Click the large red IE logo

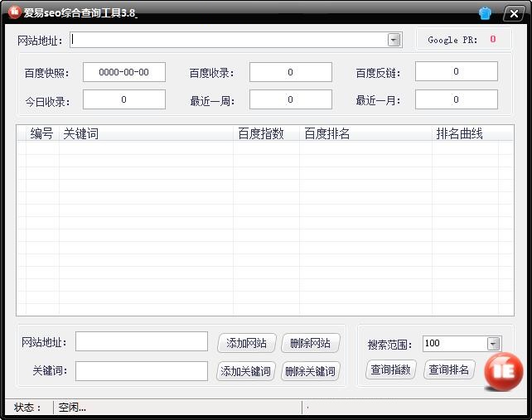pyautogui.click(x=504, y=371)
